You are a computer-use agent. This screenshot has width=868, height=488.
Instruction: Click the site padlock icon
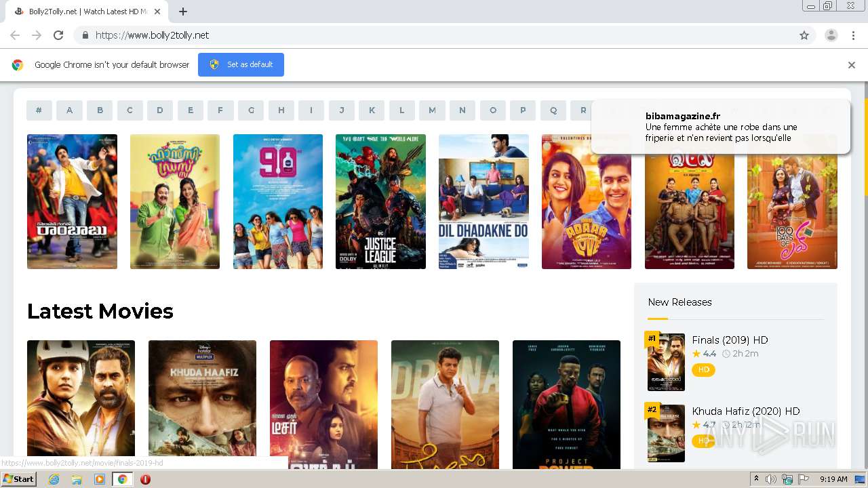point(85,35)
